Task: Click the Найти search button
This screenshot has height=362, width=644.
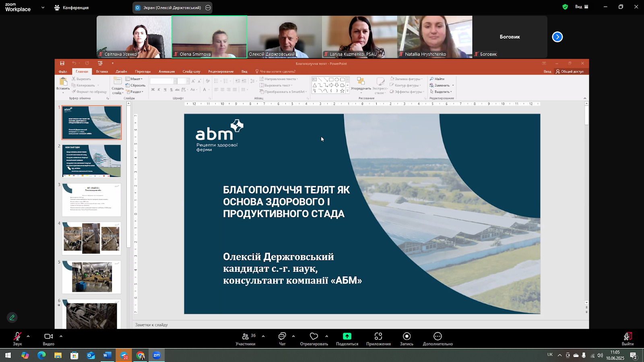Action: (437, 79)
